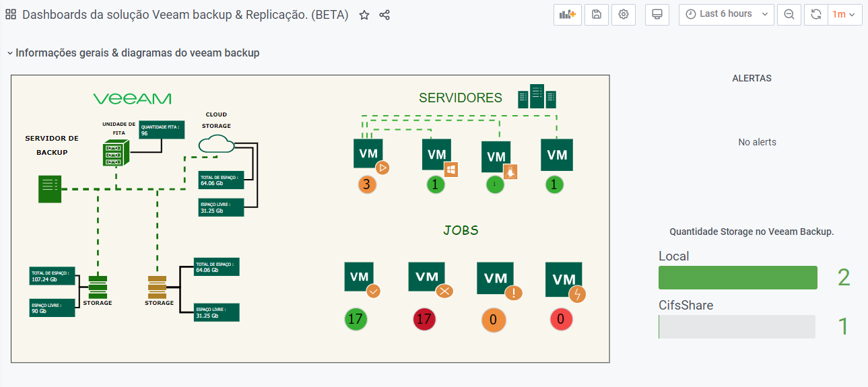
Task: Click the green successful jobs count 17
Action: pos(356,319)
